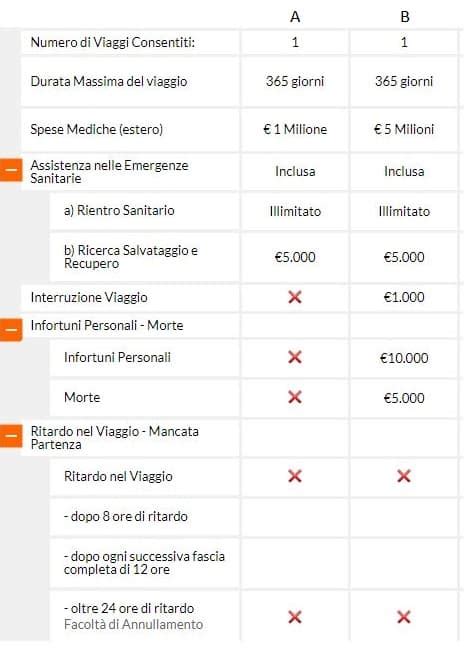Select column header A

(295, 17)
